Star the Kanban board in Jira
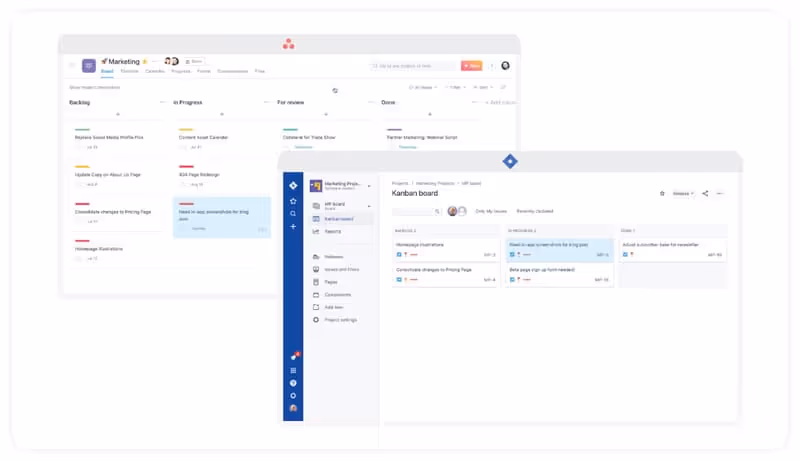 pos(662,193)
